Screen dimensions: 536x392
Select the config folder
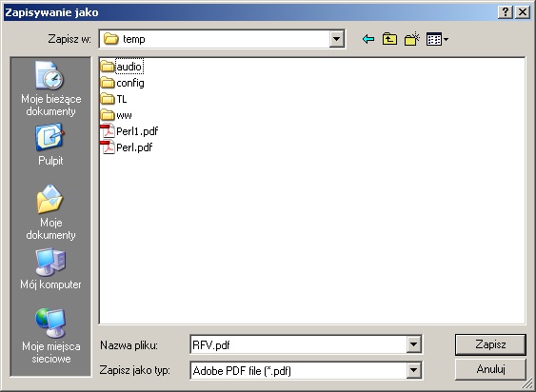[123, 83]
